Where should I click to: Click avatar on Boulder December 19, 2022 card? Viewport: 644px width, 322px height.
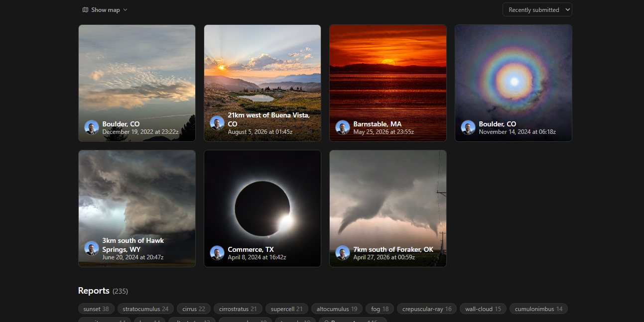point(92,127)
